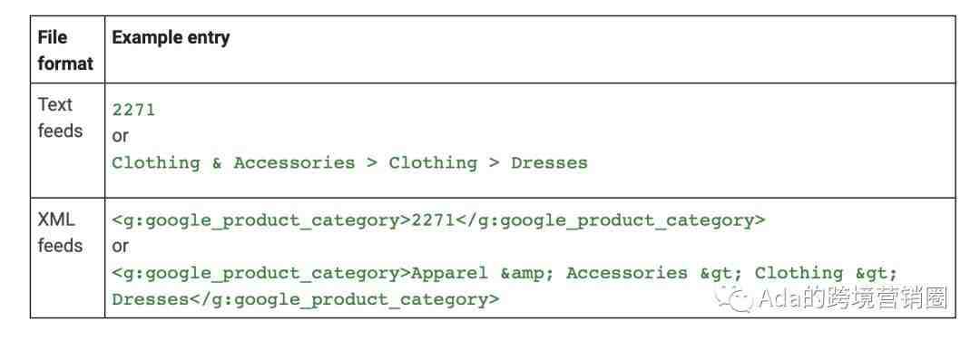Click the "Example entry" column header

tap(171, 37)
